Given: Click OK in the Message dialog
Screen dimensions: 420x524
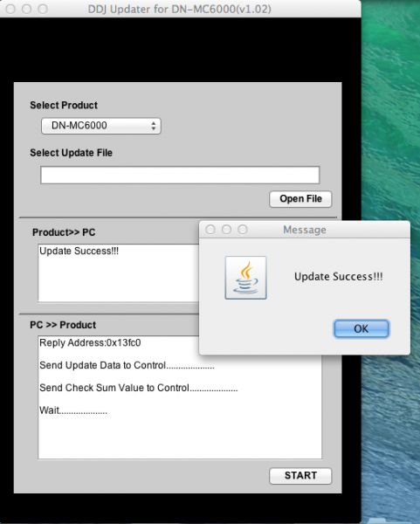Looking at the screenshot, I should (361, 329).
